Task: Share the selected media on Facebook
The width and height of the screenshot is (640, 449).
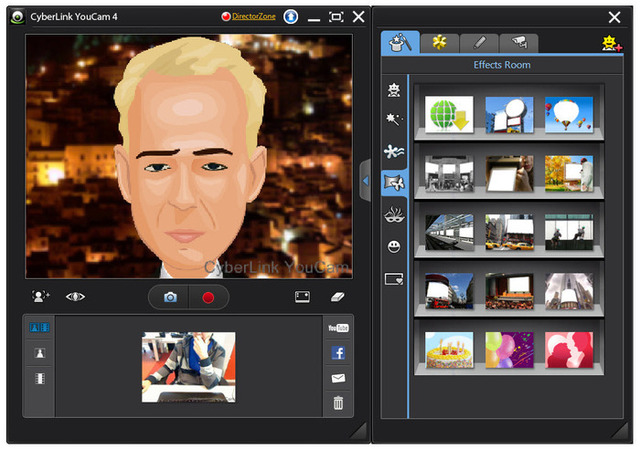Action: 338,353
